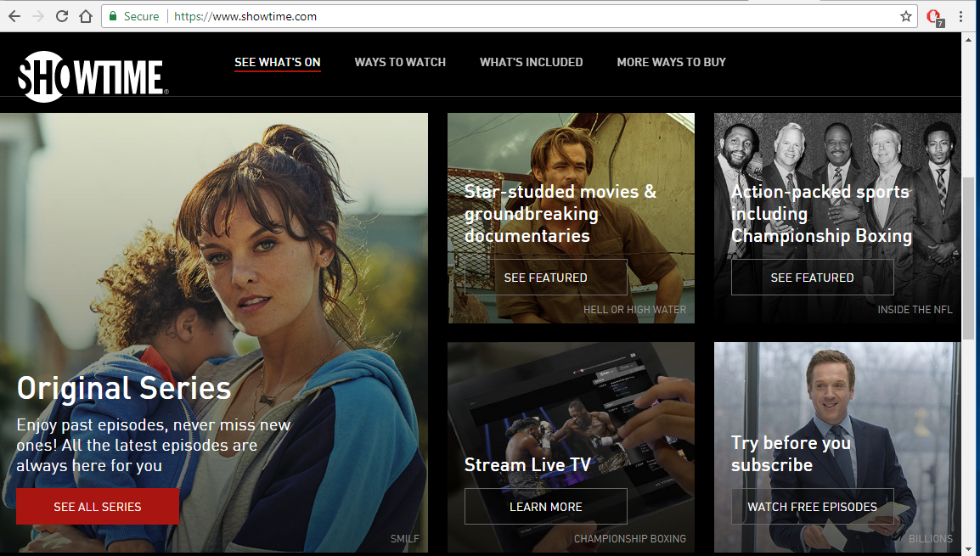This screenshot has width=980, height=556.
Task: Click Try before you subscribe text
Action: [x=791, y=453]
